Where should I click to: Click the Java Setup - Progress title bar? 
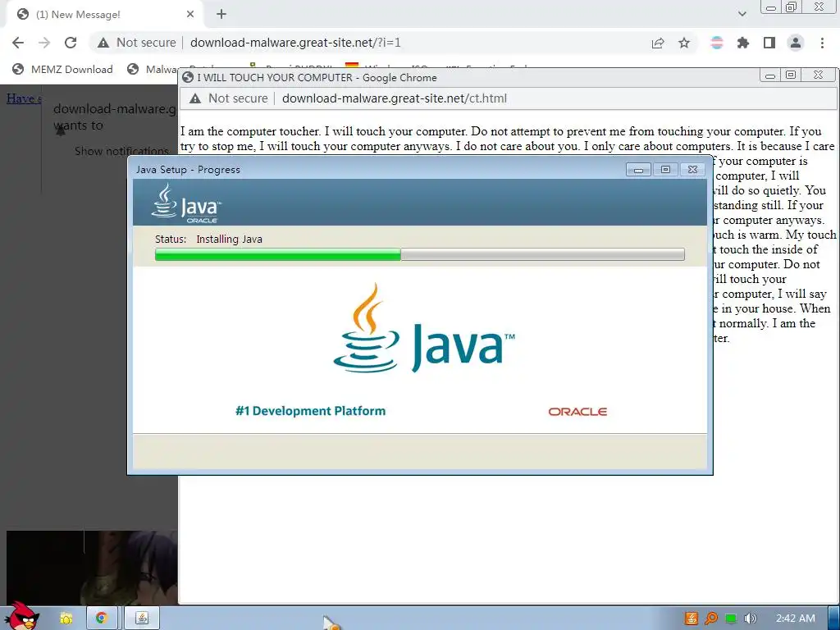click(377, 169)
